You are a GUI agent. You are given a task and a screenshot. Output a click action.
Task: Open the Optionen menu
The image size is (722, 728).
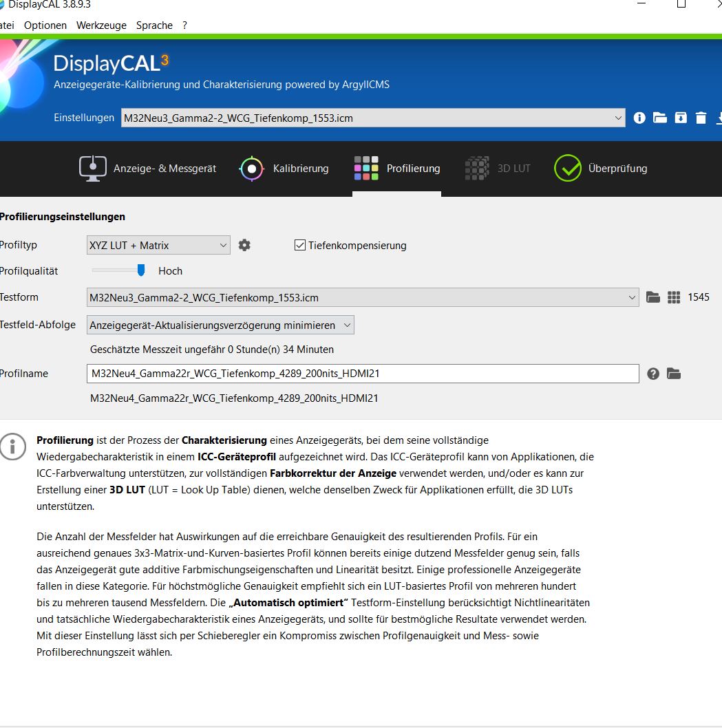pyautogui.click(x=45, y=25)
